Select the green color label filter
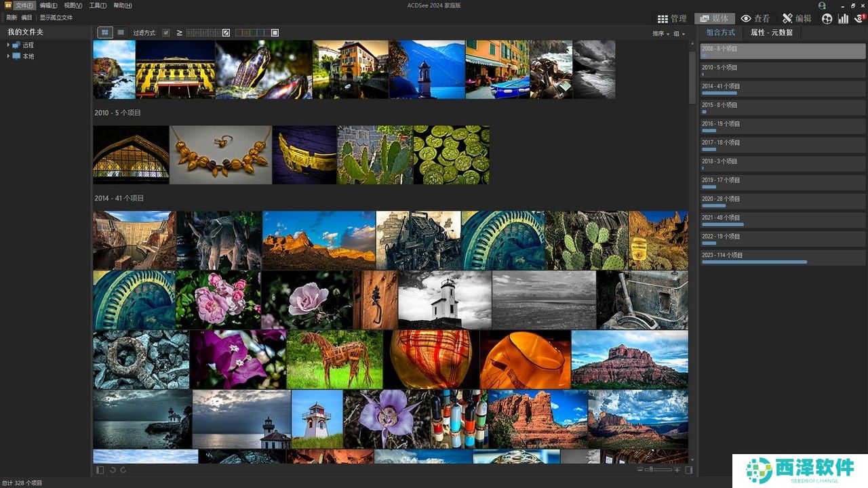Viewport: 868px width, 488px height. 253,33
